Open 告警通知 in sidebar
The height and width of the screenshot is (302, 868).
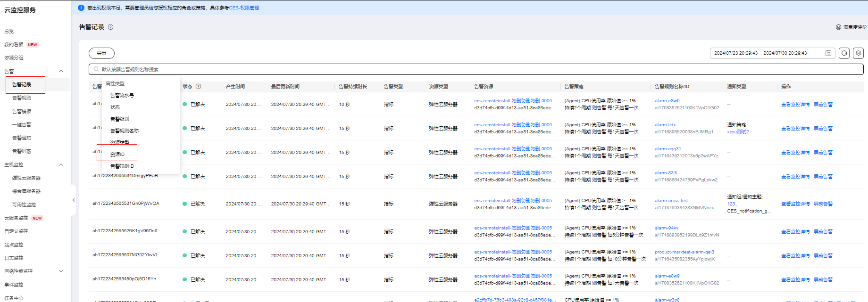[22, 138]
